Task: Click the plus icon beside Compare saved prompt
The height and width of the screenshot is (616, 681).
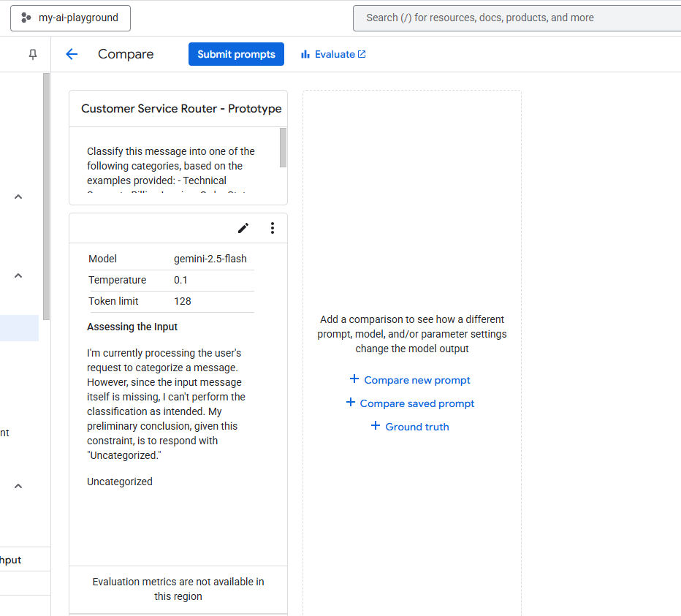Action: tap(351, 403)
